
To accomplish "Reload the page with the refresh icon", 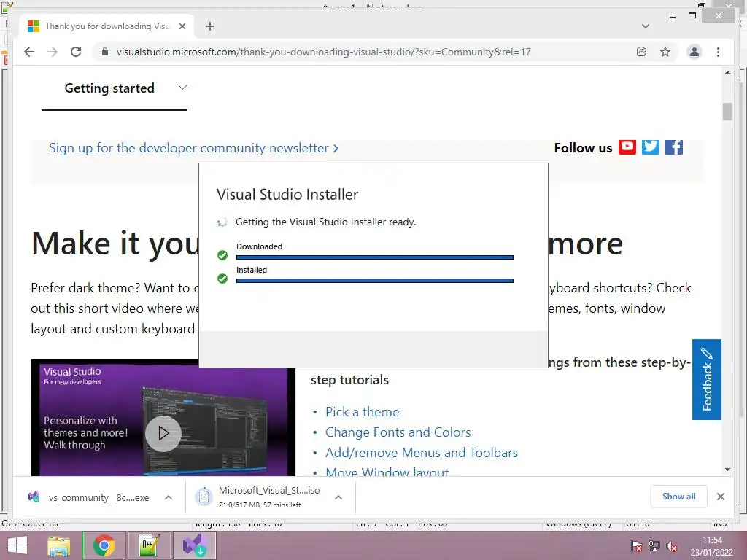I will pyautogui.click(x=76, y=52).
